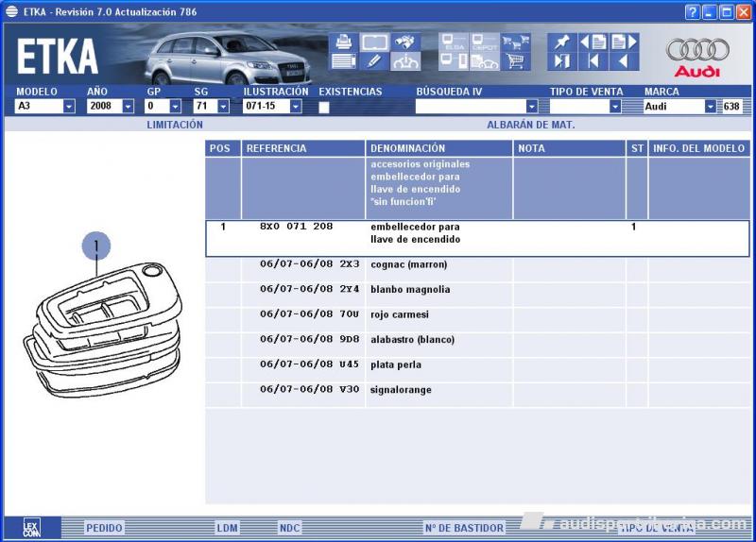The image size is (756, 542).
Task: Click the Nº DE BASTIDOR button
Action: point(464,528)
